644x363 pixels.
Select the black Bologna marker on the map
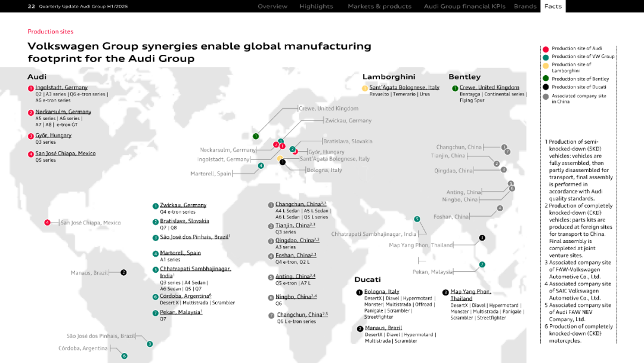coord(283,162)
